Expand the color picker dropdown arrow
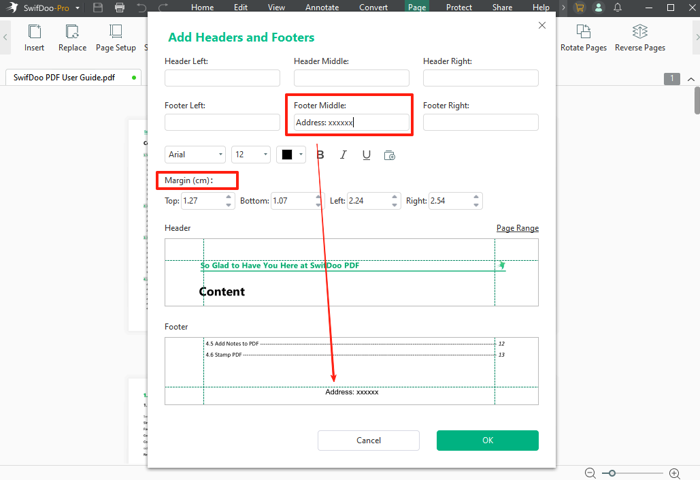The width and height of the screenshot is (700, 480). click(301, 154)
